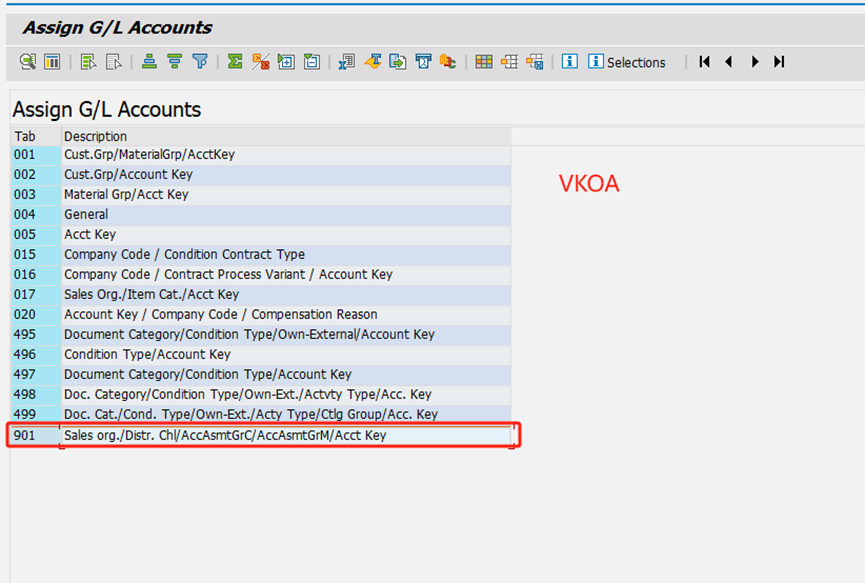Image resolution: width=865 pixels, height=583 pixels.
Task: Sort rows in ascending order
Action: pos(149,62)
